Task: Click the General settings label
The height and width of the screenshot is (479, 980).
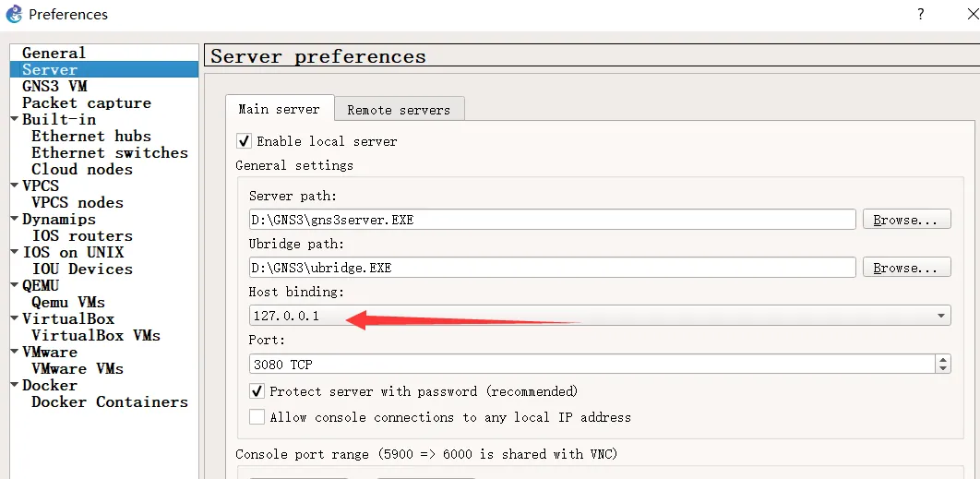Action: pyautogui.click(x=294, y=165)
